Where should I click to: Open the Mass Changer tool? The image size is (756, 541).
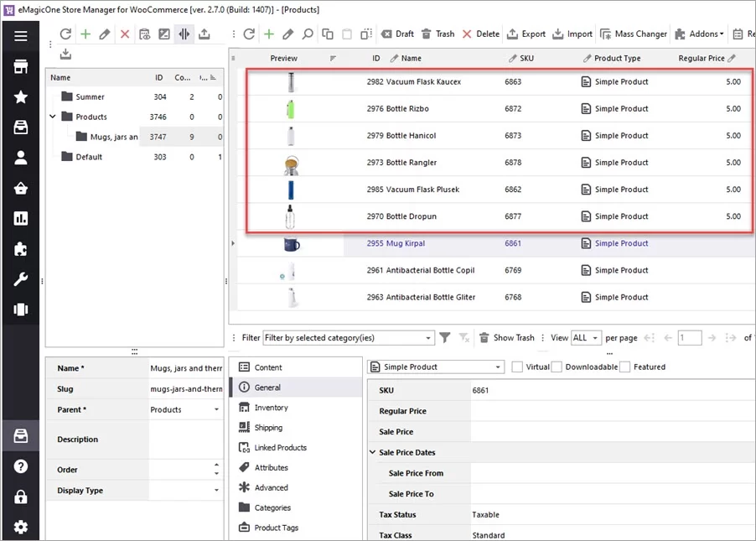point(634,34)
